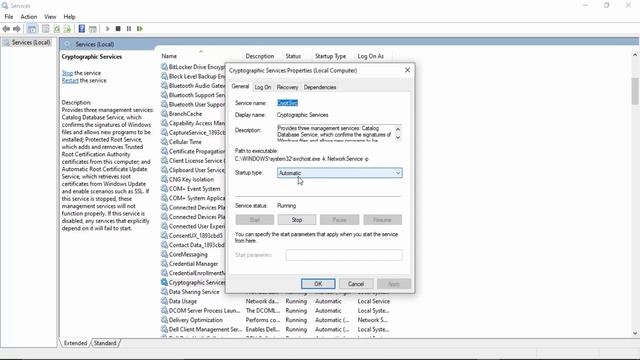Click the Stop button in service status
The height and width of the screenshot is (360, 640).
coord(297,220)
